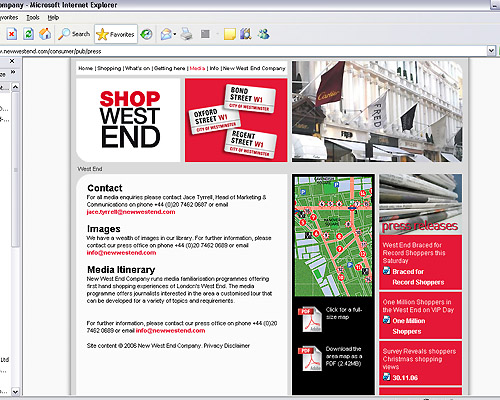Open the Messenger people icon
The height and width of the screenshot is (400, 500).
pos(264,34)
